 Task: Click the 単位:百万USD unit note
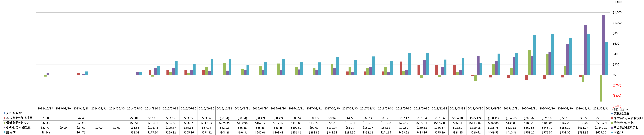pyautogui.click(x=622, y=110)
